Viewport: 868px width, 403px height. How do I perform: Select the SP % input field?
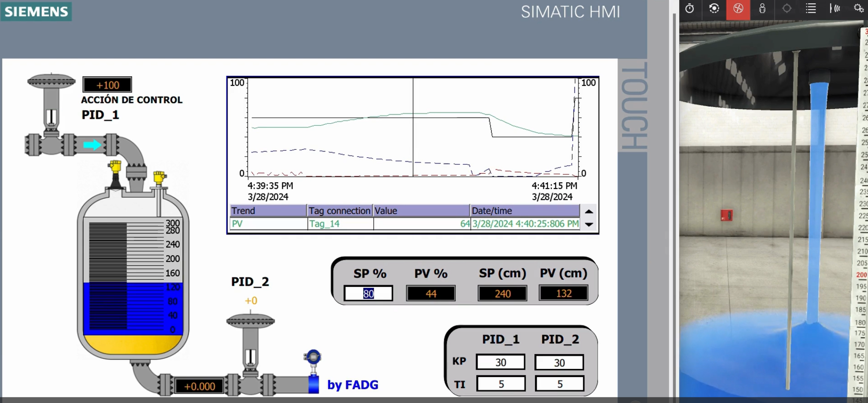pyautogui.click(x=368, y=294)
